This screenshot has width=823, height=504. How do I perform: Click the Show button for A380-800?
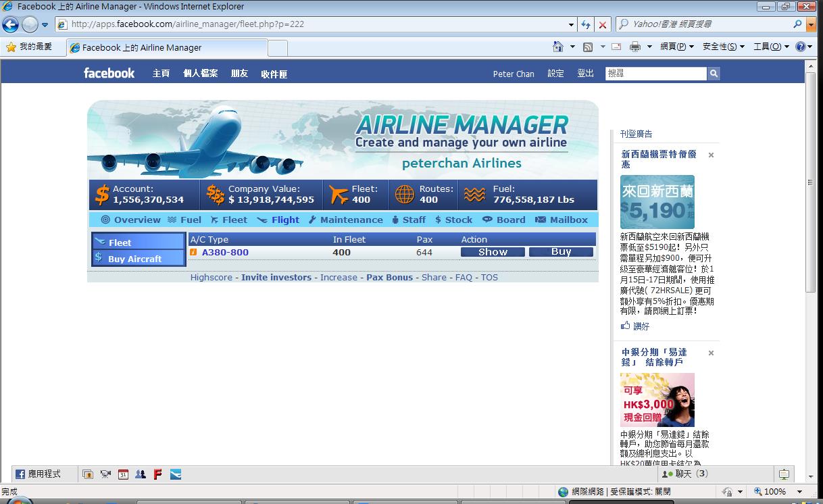coord(493,252)
